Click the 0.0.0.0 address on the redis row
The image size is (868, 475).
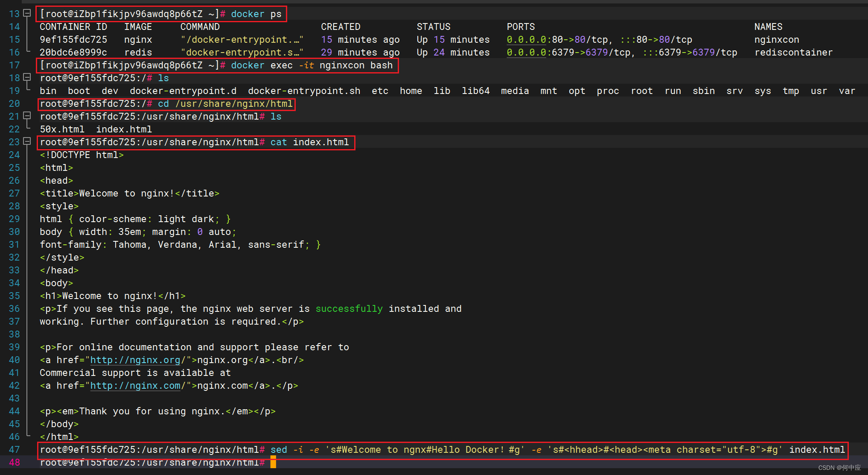pos(527,53)
